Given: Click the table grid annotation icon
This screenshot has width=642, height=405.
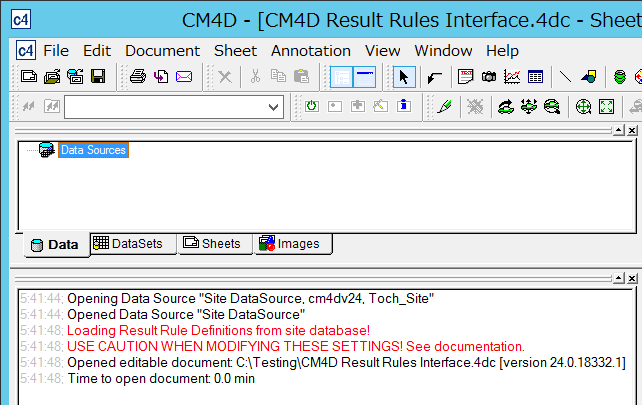Looking at the screenshot, I should (x=535, y=76).
